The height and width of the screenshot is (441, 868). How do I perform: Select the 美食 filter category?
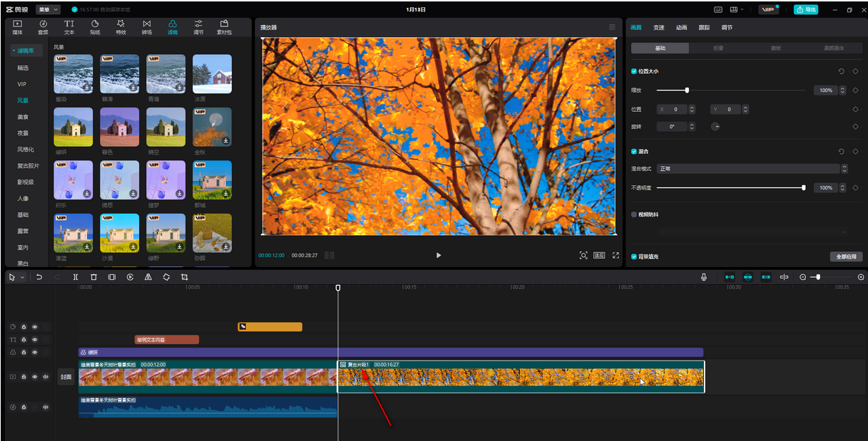[x=23, y=117]
